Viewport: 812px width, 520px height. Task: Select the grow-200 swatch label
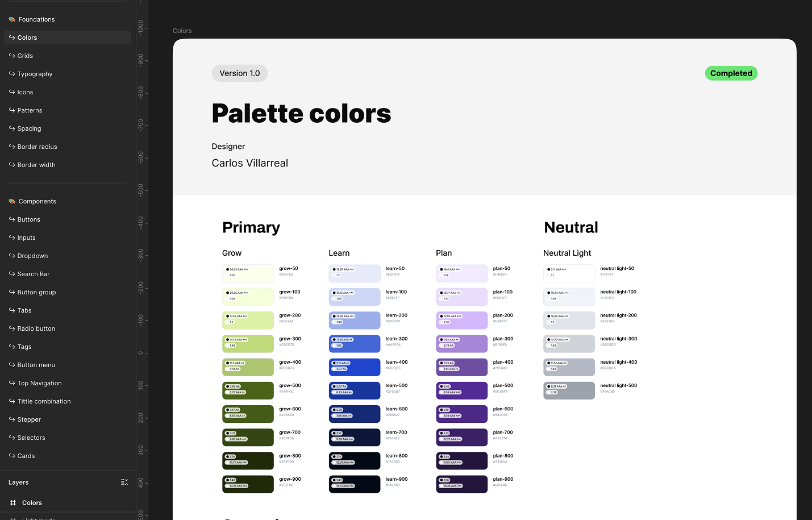tap(290, 315)
